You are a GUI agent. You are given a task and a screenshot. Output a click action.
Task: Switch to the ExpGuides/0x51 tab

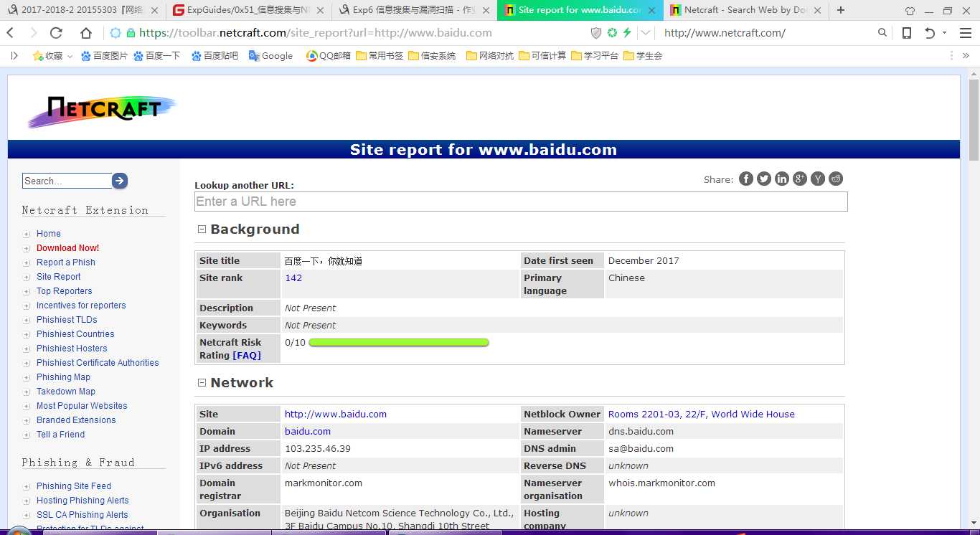pos(248,10)
